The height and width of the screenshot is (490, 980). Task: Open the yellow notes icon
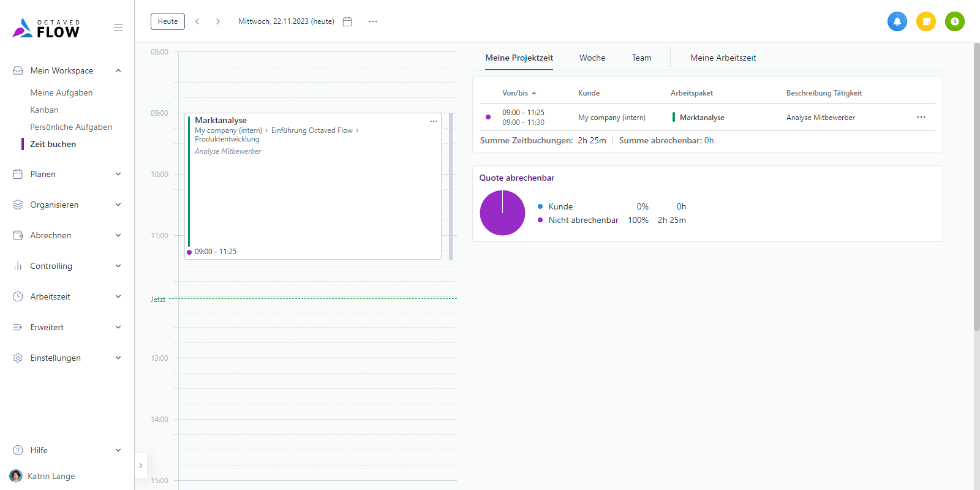[925, 21]
